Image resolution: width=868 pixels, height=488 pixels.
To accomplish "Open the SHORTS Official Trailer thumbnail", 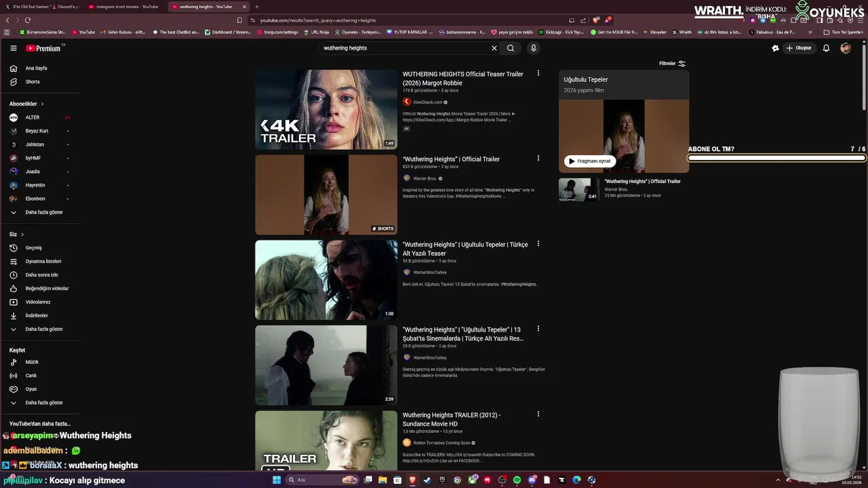I will (x=326, y=195).
